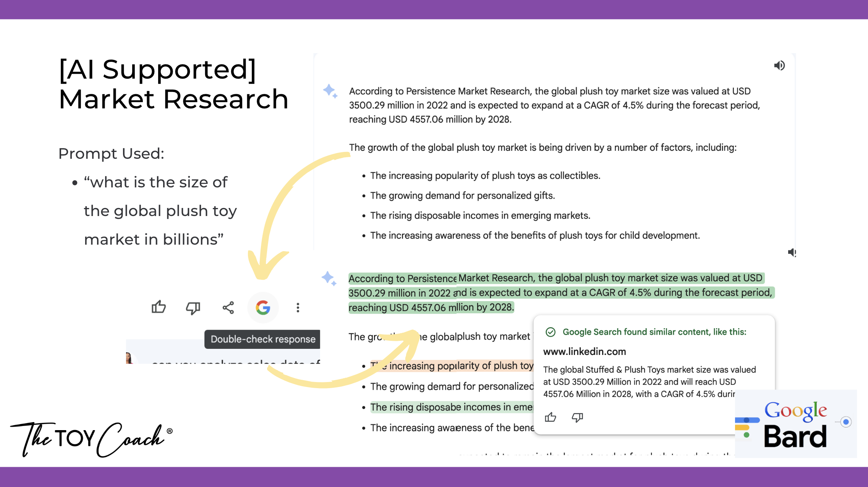
Task: Click the lower Bard sparkle icon
Action: [x=329, y=278]
